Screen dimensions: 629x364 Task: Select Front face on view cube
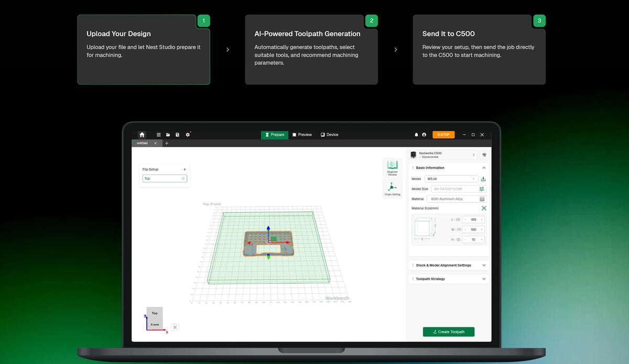pos(155,324)
